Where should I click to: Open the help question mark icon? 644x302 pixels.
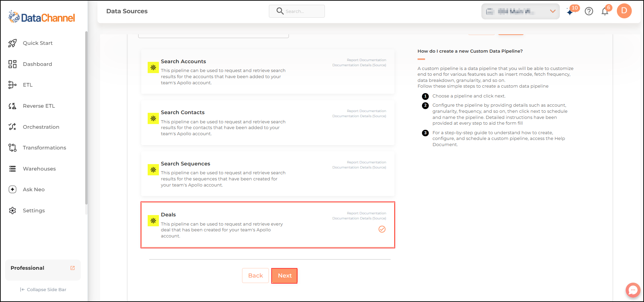point(589,11)
